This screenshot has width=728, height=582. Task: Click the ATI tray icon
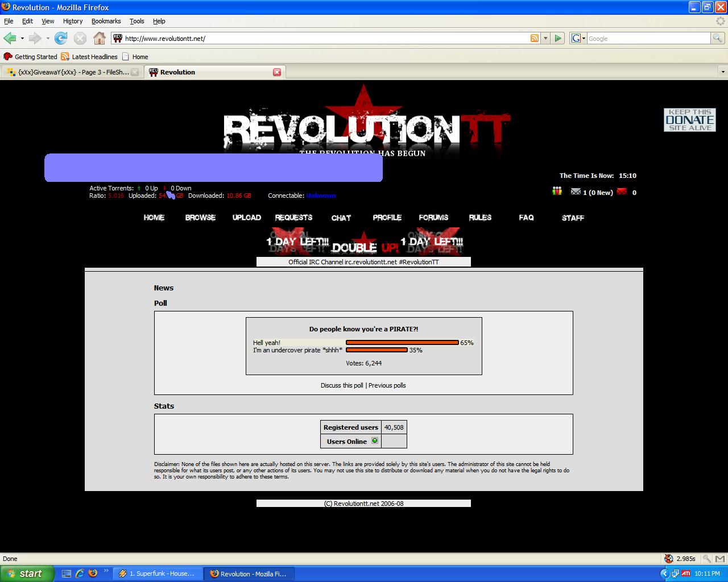pos(686,573)
